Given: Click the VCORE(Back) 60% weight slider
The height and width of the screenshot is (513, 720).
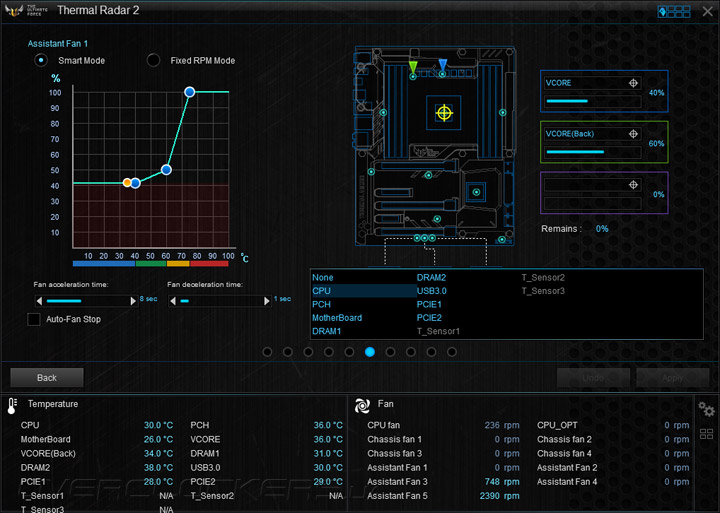Looking at the screenshot, I should (593, 152).
